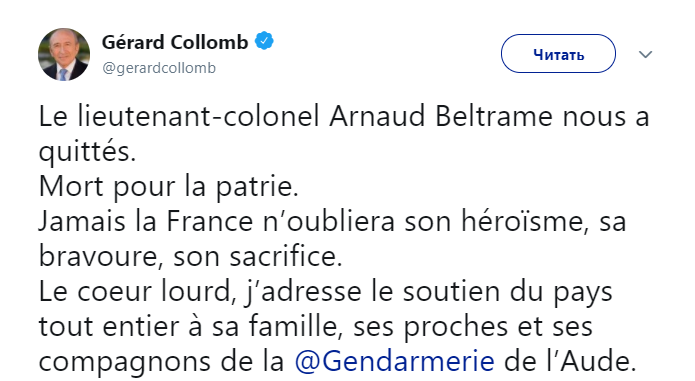Click the word 'sacrifice.' in the tweet
Screen dimensions: 695x381
pyautogui.click(x=286, y=256)
